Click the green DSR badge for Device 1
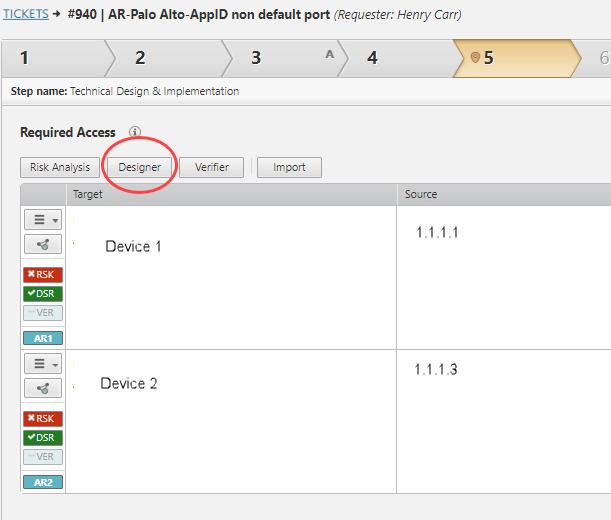The height and width of the screenshot is (520, 611). pos(42,294)
